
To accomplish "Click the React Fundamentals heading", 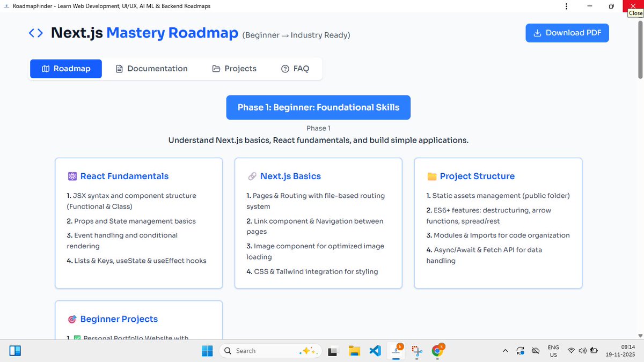I will (125, 176).
